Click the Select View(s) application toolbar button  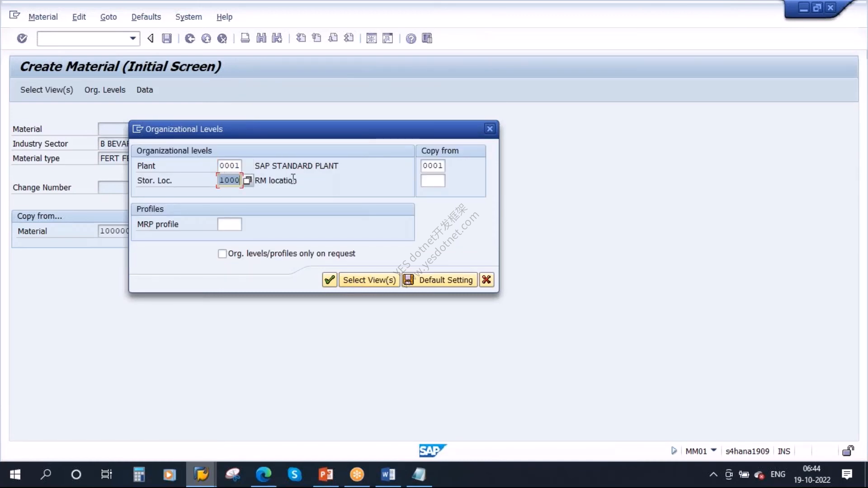(47, 90)
